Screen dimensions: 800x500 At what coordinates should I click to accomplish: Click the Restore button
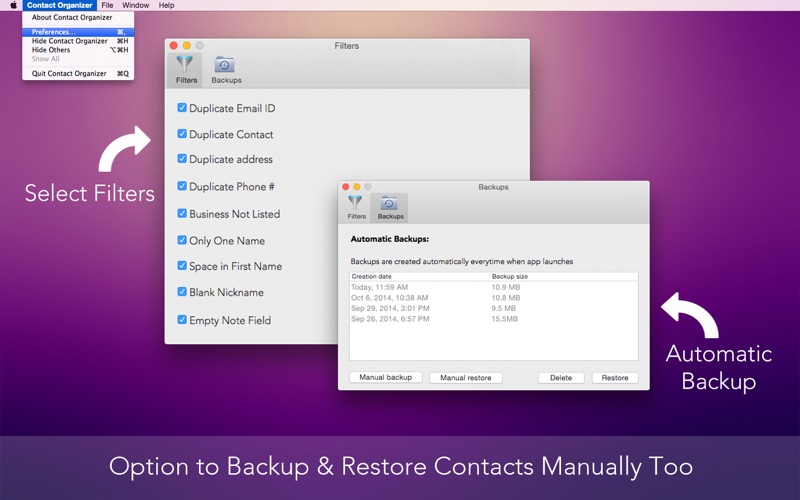(615, 378)
